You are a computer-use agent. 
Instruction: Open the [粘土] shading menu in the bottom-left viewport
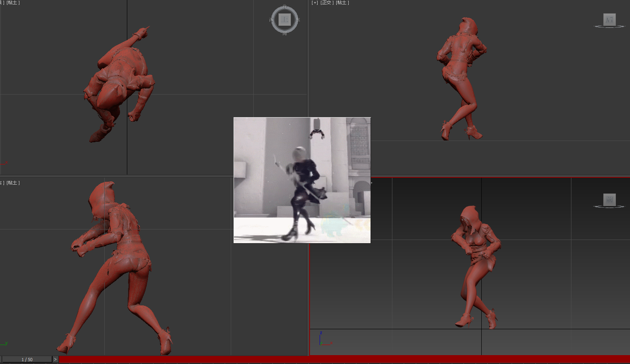click(x=13, y=183)
